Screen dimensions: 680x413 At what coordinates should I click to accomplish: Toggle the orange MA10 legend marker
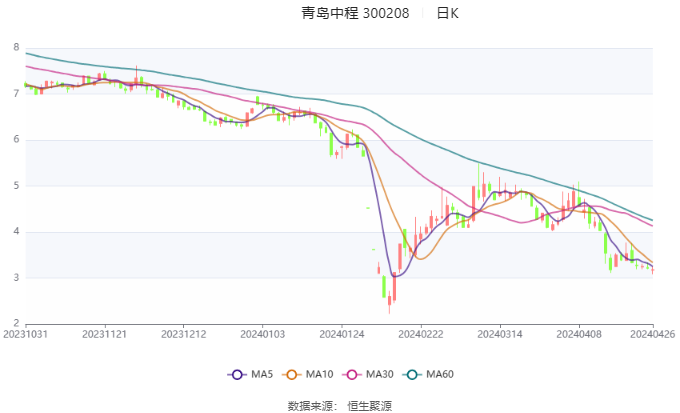[294, 374]
